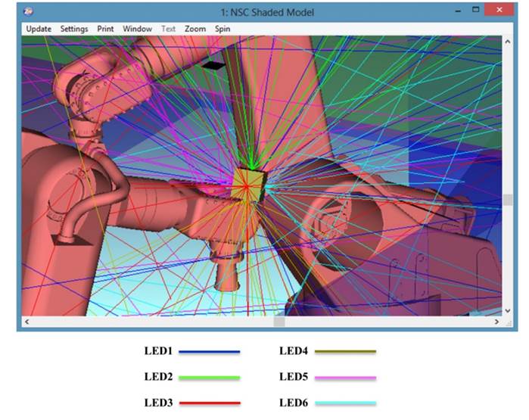Click the horizontal scrollbar left arrow

[27, 322]
